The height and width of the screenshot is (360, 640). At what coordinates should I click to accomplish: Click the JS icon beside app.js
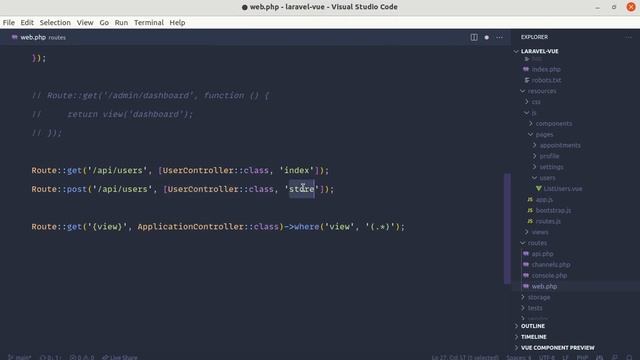click(x=530, y=200)
